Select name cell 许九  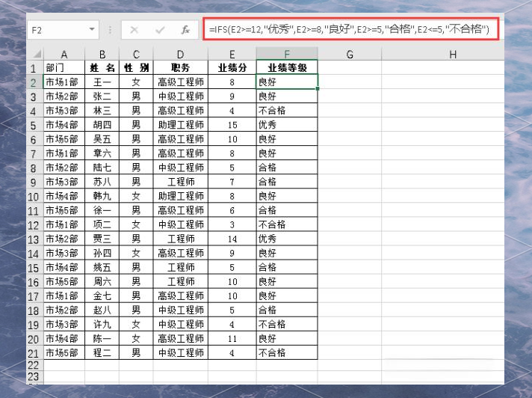coord(102,324)
